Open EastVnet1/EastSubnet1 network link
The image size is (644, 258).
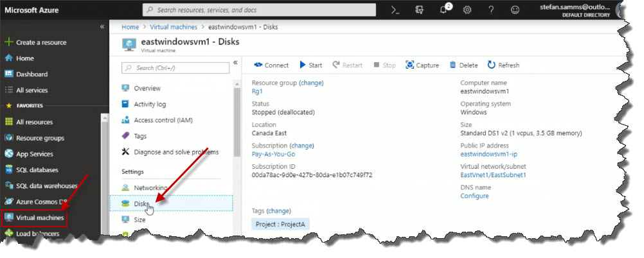(493, 175)
